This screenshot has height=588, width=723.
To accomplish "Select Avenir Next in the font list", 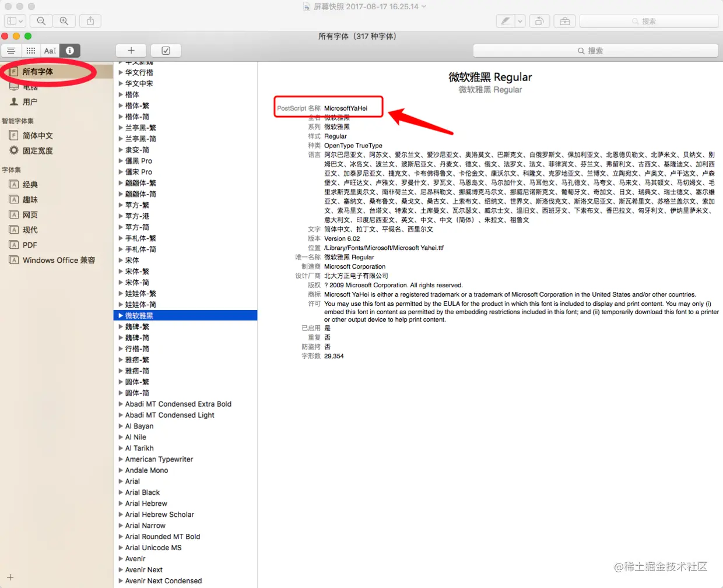I will click(144, 569).
